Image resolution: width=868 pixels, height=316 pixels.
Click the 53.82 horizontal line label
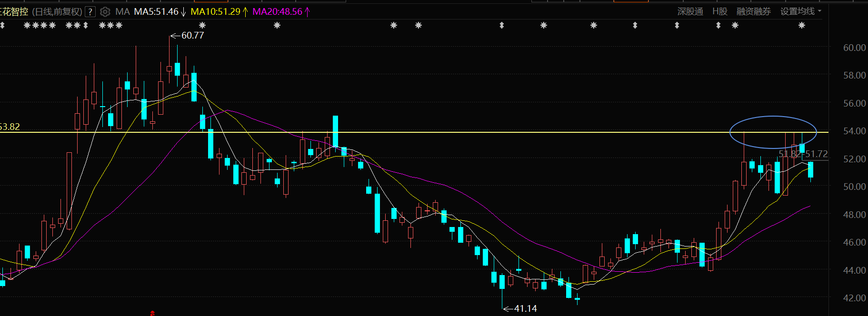point(10,127)
